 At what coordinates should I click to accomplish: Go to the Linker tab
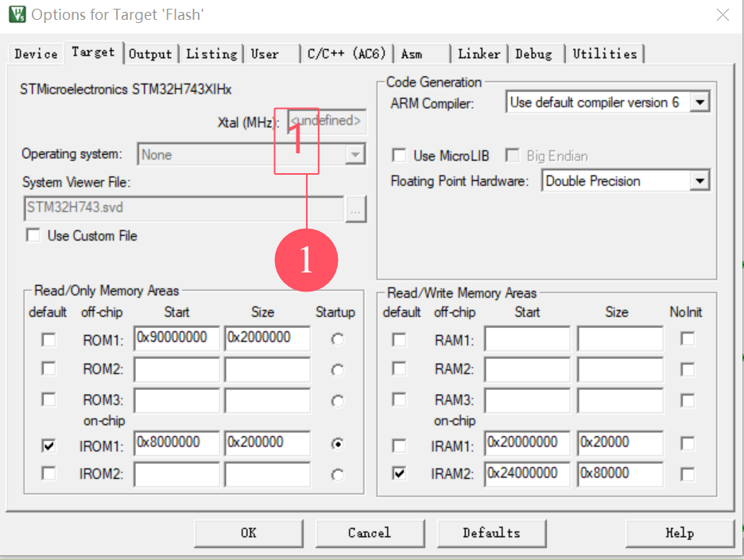click(x=479, y=54)
